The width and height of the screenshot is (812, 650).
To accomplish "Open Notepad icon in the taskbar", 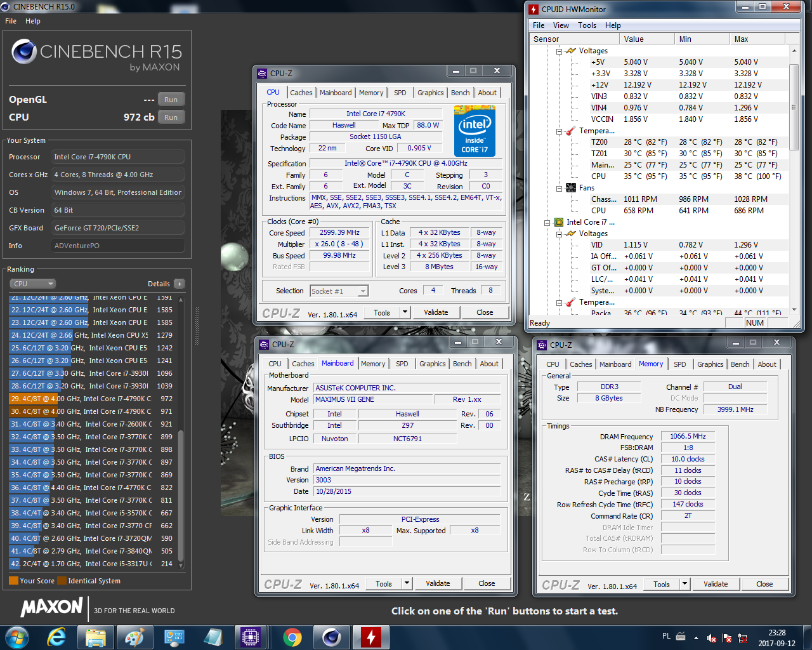I will point(213,637).
